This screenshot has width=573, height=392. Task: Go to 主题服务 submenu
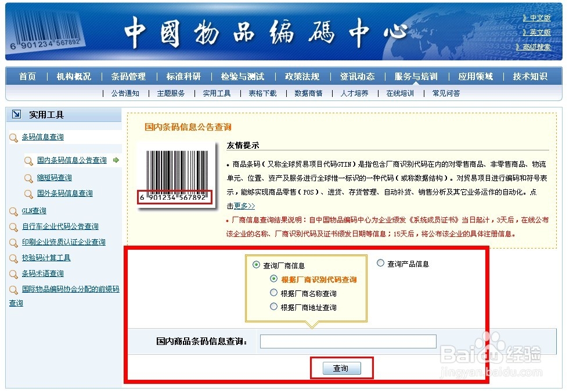click(x=171, y=93)
